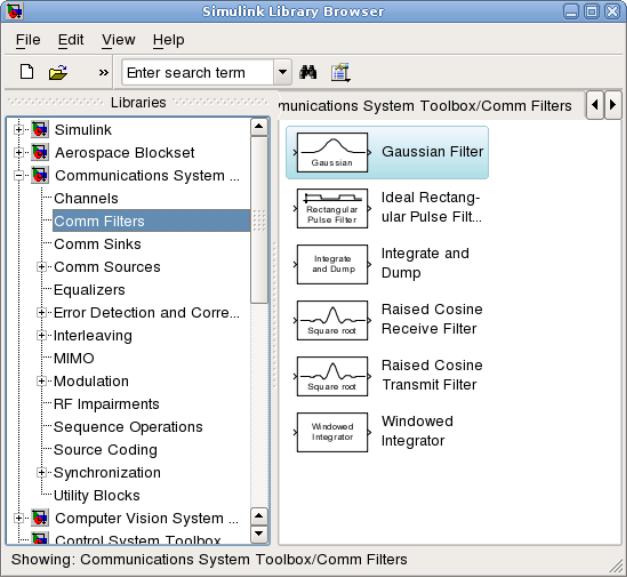Select MIMO in the library tree

coord(74,358)
